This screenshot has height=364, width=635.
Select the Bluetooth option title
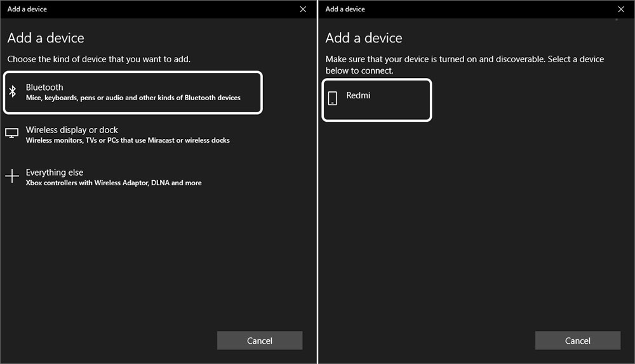pos(44,88)
